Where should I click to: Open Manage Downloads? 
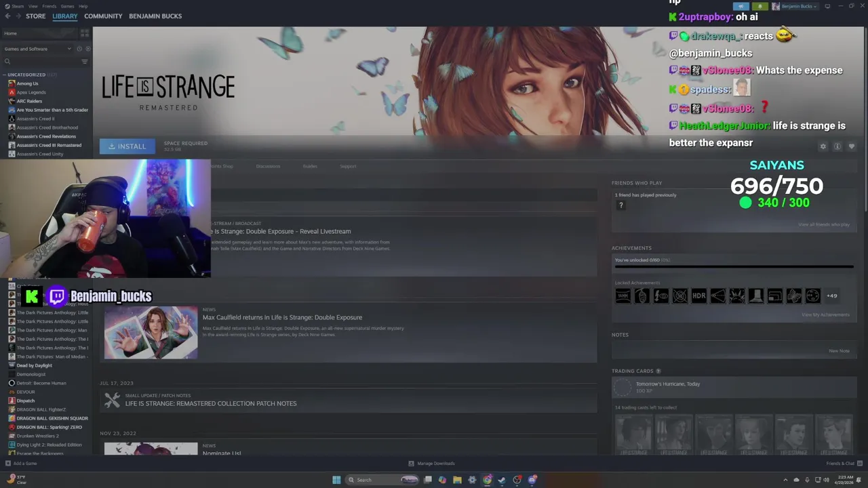pyautogui.click(x=431, y=464)
